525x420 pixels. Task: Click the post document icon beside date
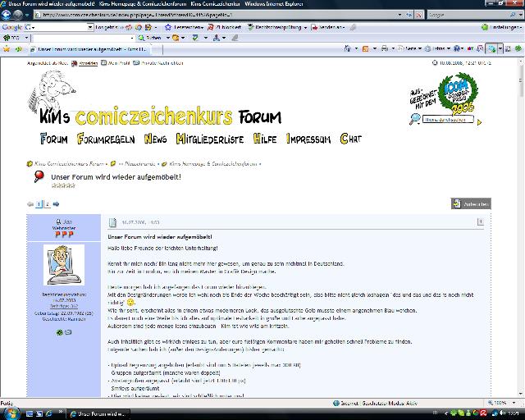point(113,221)
